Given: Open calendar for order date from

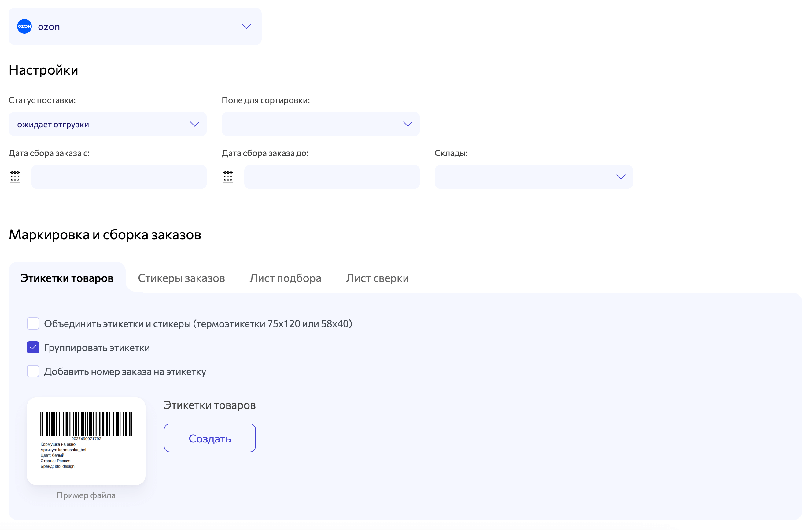Looking at the screenshot, I should coord(15,177).
